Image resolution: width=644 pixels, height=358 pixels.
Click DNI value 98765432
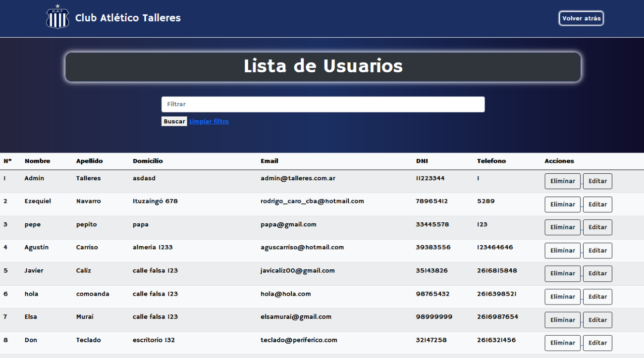pyautogui.click(x=433, y=294)
